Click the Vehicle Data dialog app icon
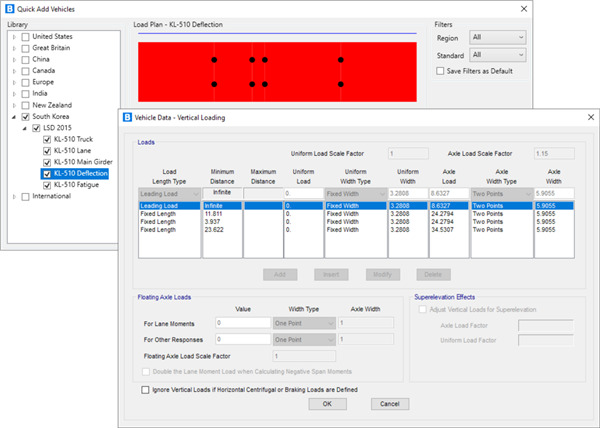The image size is (600, 428). [127, 117]
